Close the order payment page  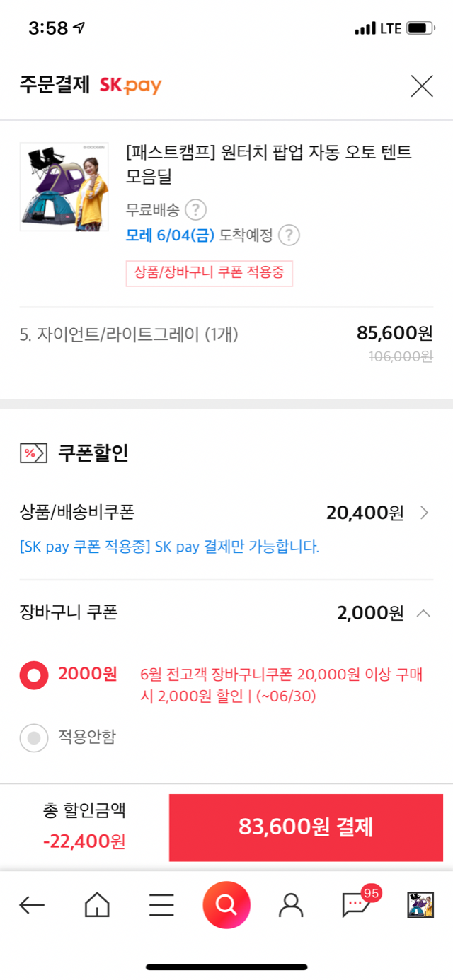[x=422, y=86]
